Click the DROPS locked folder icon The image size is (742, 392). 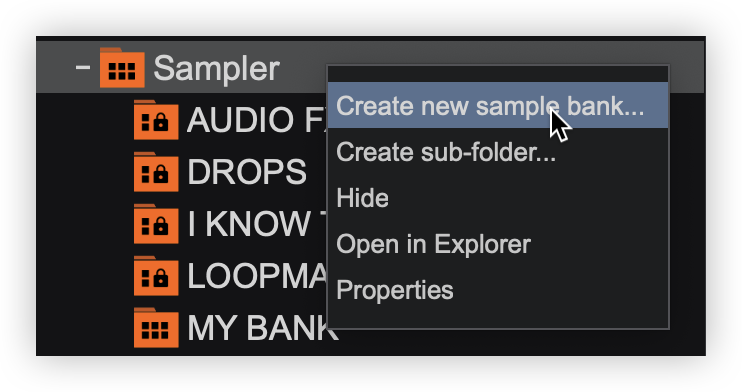point(156,172)
